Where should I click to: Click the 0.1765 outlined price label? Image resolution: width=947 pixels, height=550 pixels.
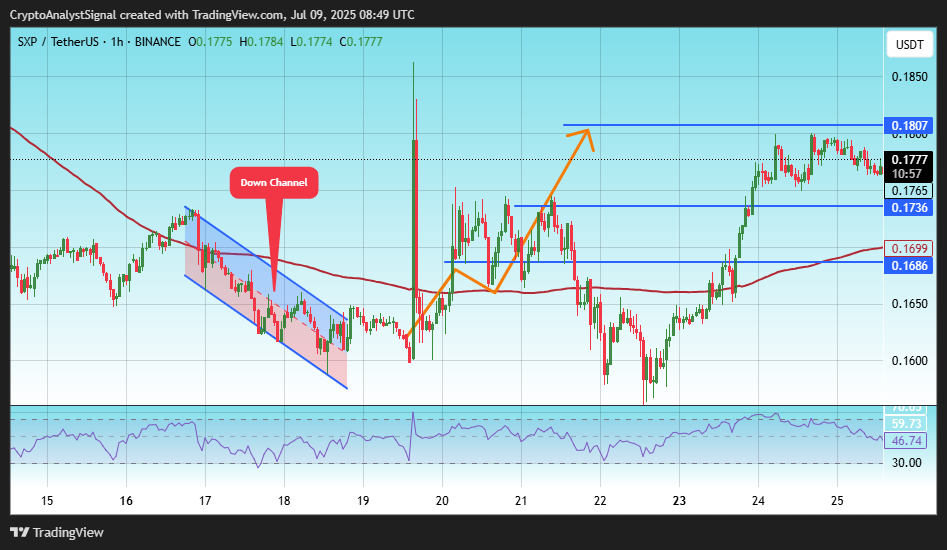(908, 191)
